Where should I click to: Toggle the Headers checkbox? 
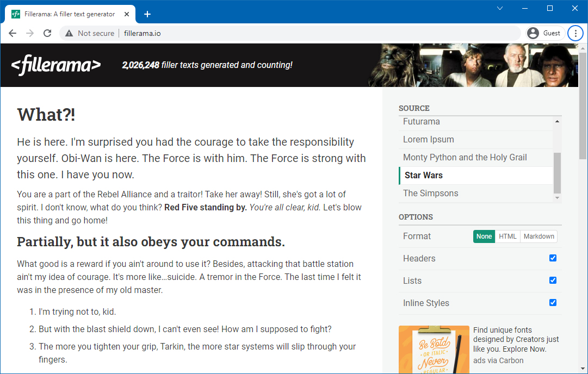553,258
